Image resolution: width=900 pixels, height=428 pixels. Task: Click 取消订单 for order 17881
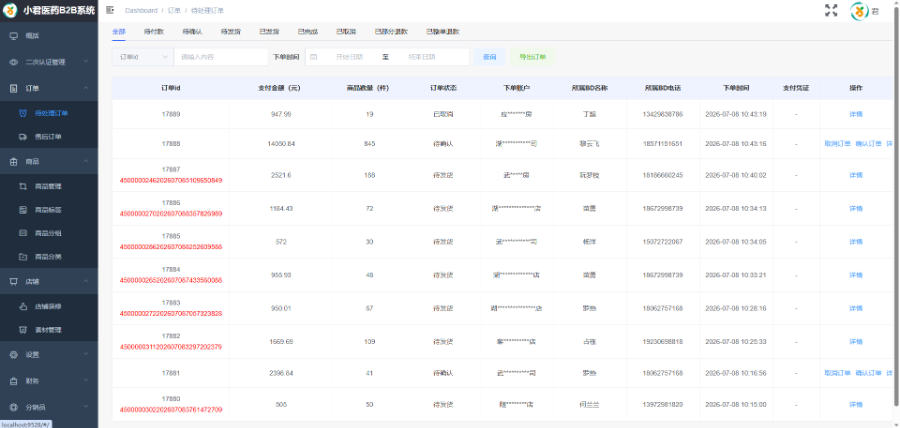[837, 373]
